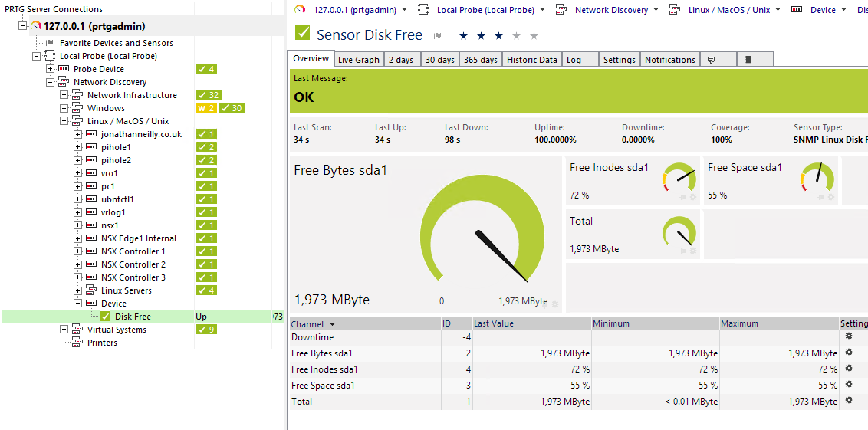Click settings gear on Free Inodes gauge card

pyautogui.click(x=692, y=197)
